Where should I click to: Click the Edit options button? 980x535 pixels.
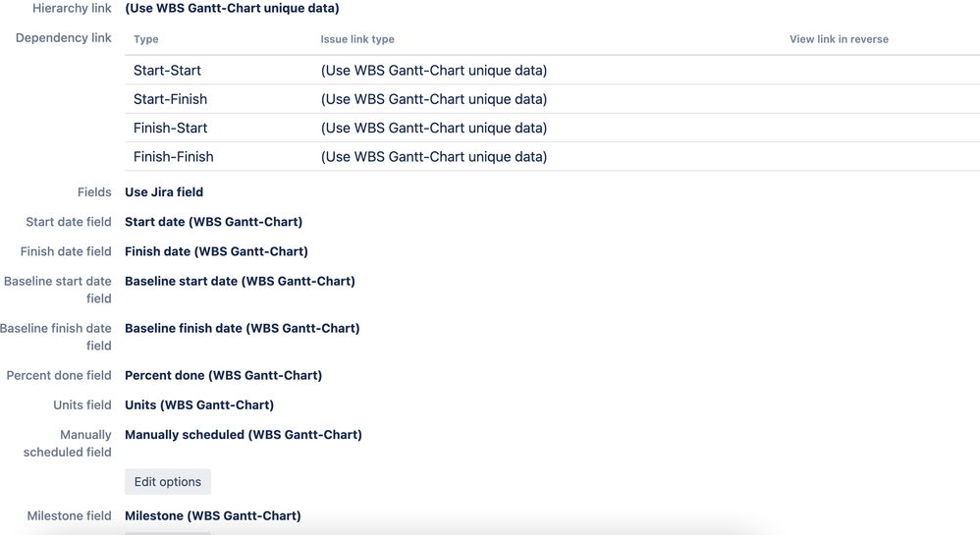click(168, 482)
